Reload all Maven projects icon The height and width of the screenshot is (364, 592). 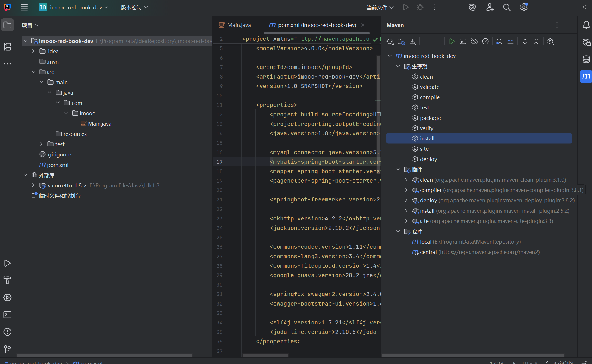390,42
